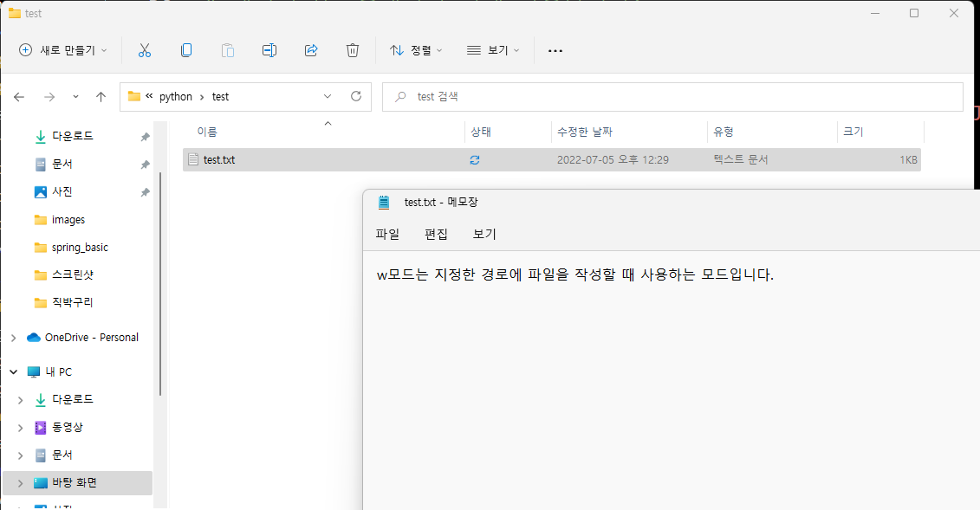Click the Share icon in toolbar
The width and height of the screenshot is (980, 510).
pyautogui.click(x=311, y=50)
